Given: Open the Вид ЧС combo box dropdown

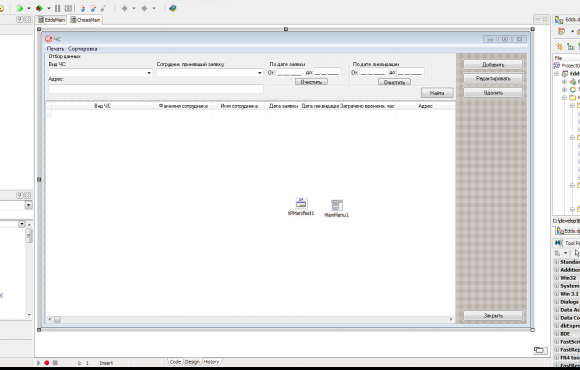Looking at the screenshot, I should (x=149, y=73).
